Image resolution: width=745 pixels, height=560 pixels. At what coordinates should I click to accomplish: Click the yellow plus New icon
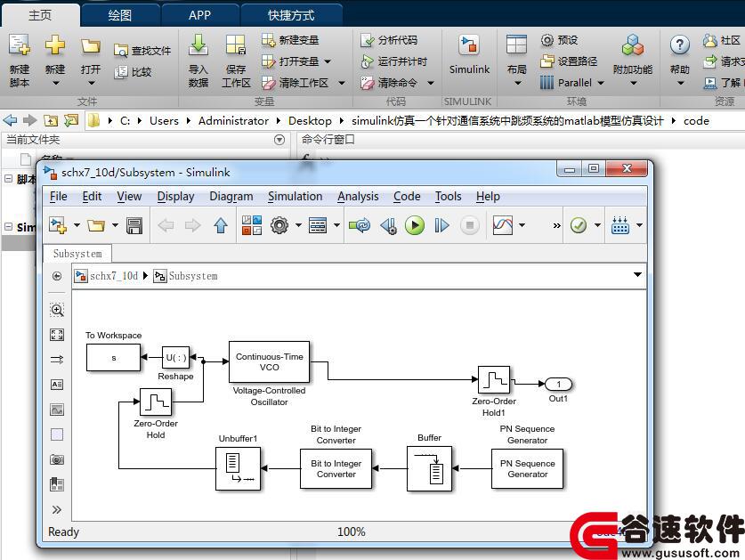tap(55, 45)
